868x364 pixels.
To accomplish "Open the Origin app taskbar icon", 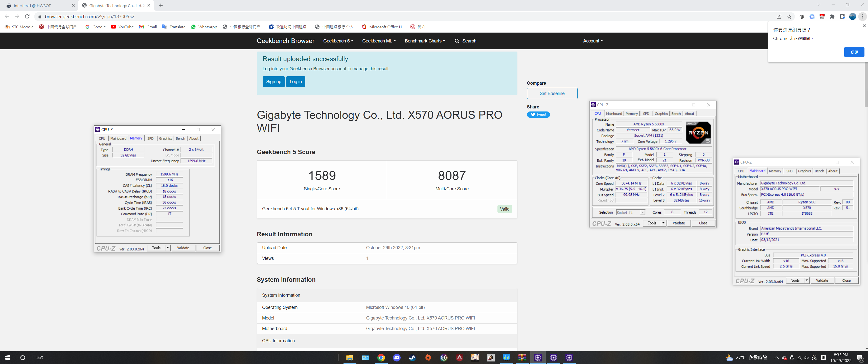I will click(x=428, y=358).
